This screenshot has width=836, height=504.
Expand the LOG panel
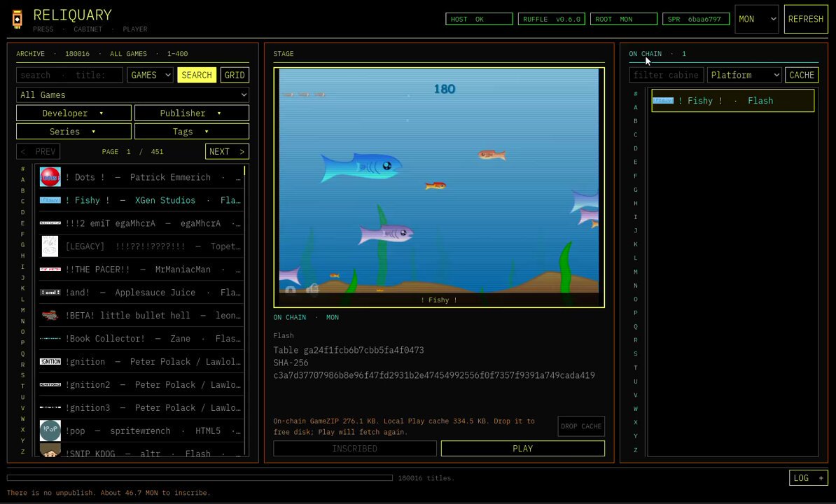(x=808, y=478)
